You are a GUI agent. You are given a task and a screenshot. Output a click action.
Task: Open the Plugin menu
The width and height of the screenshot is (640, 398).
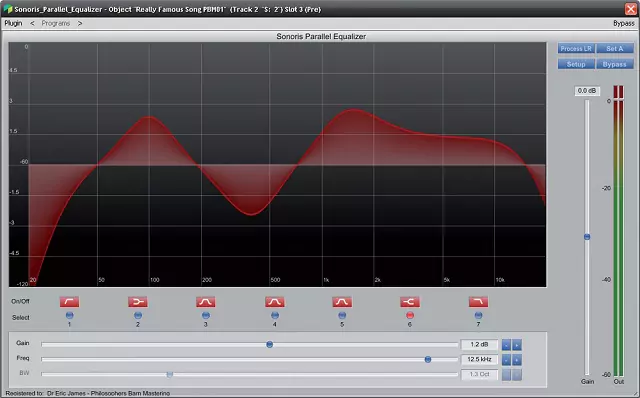click(x=13, y=23)
